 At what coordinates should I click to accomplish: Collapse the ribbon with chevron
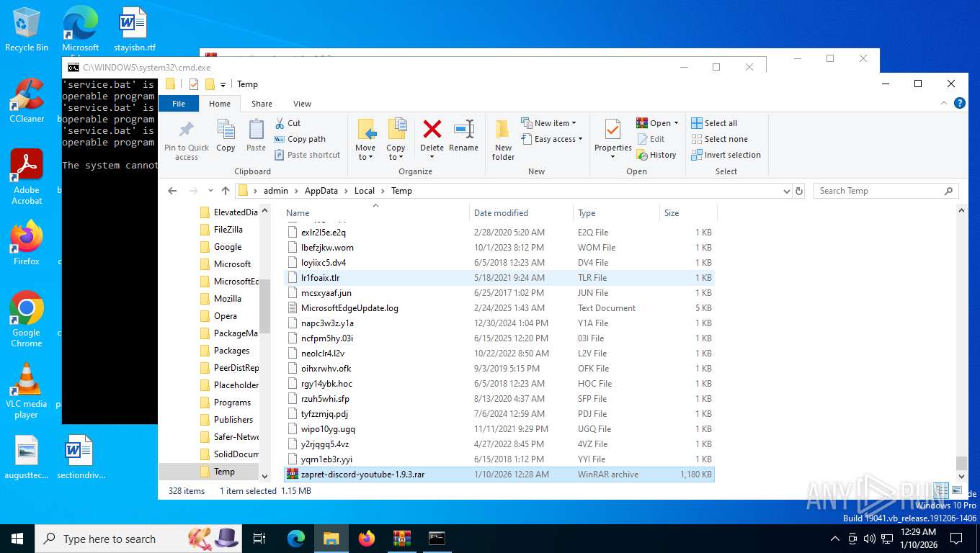(944, 104)
